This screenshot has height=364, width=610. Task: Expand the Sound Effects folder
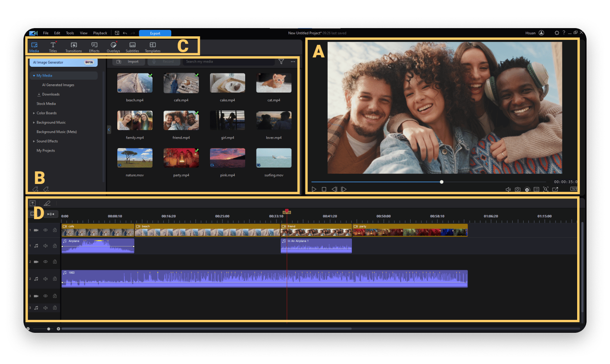click(x=34, y=141)
